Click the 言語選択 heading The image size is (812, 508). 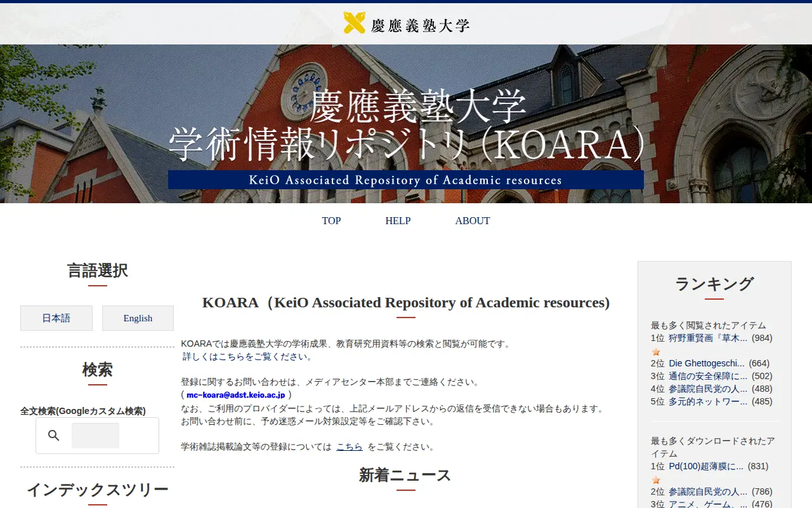click(x=98, y=271)
